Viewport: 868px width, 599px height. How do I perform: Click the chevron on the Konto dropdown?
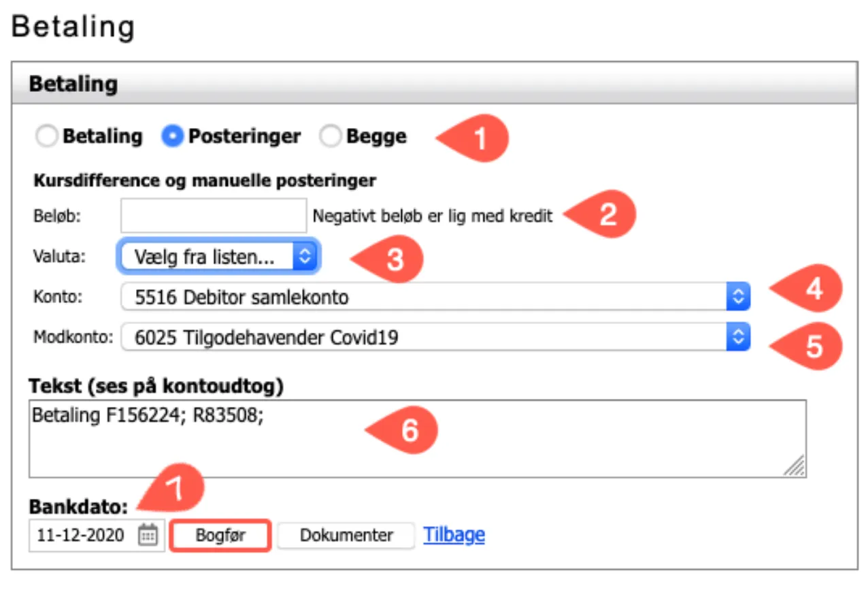(738, 297)
